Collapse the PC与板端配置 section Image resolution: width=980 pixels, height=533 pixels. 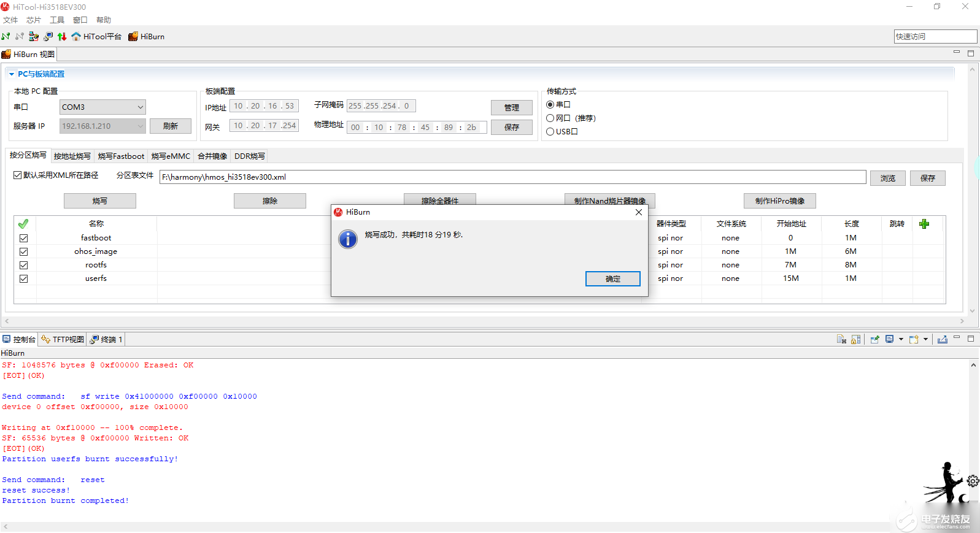tap(12, 74)
